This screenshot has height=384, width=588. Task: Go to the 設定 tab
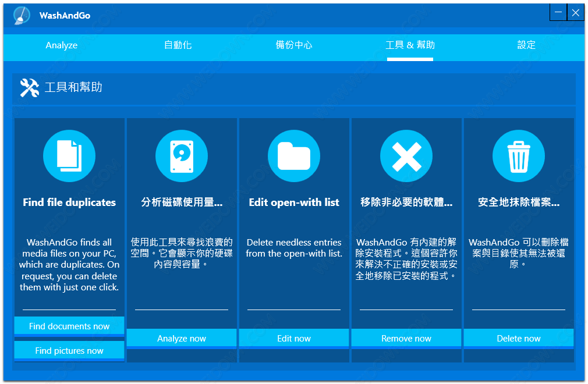[x=526, y=45]
